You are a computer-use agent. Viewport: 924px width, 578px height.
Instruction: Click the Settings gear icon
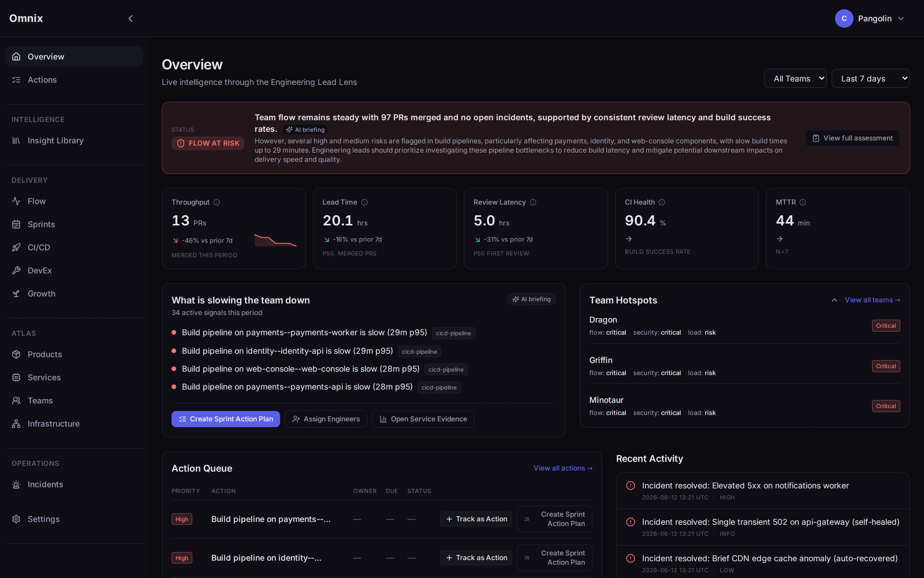point(16,519)
